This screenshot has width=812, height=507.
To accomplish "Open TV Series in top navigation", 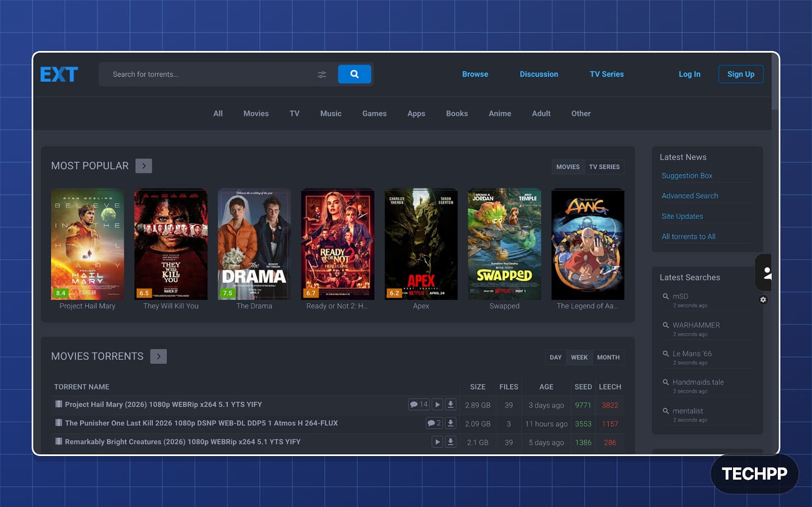I will 606,74.
